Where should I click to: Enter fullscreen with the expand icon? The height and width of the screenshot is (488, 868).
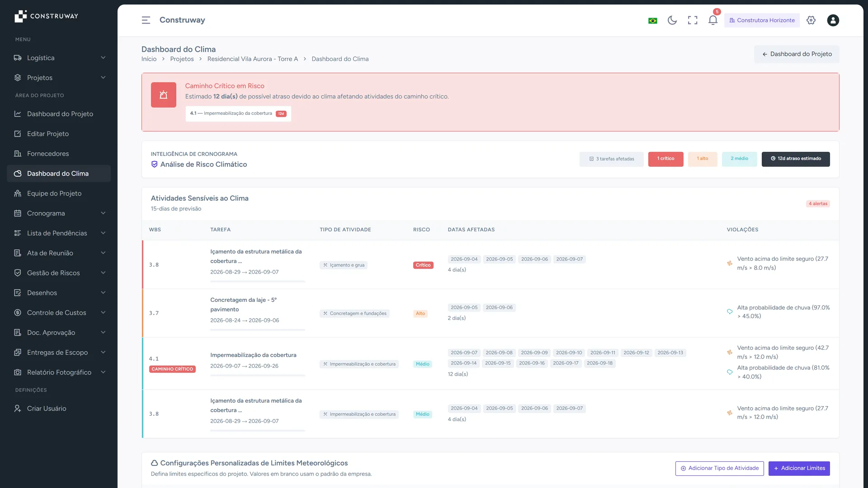(693, 20)
